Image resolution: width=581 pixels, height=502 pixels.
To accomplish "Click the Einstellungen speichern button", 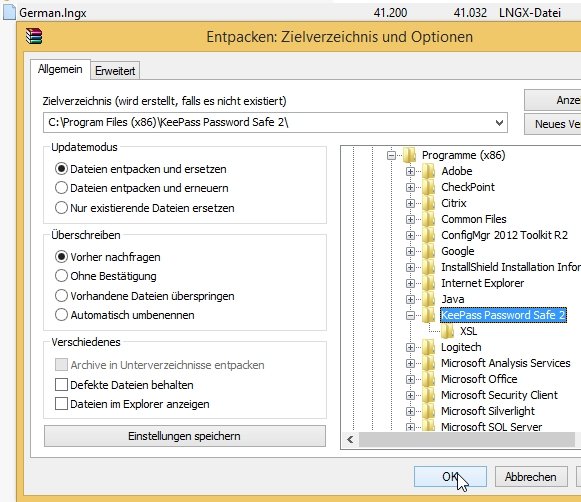I will click(x=185, y=436).
